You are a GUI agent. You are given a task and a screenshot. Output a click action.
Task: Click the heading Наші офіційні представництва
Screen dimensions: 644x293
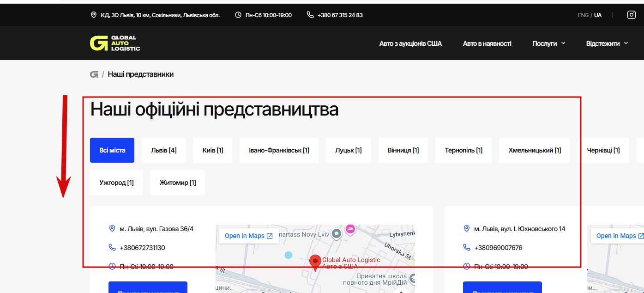pyautogui.click(x=214, y=110)
